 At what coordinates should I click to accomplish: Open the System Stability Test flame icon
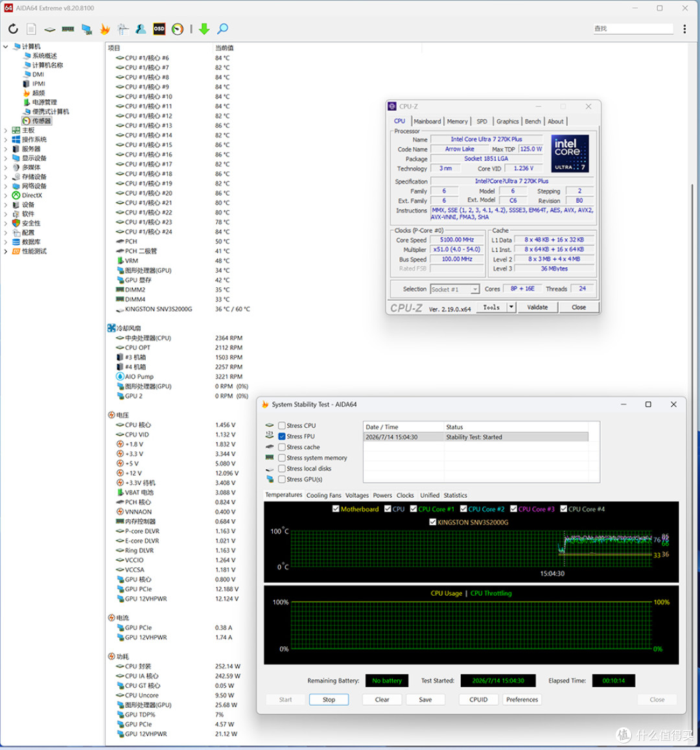[105, 29]
